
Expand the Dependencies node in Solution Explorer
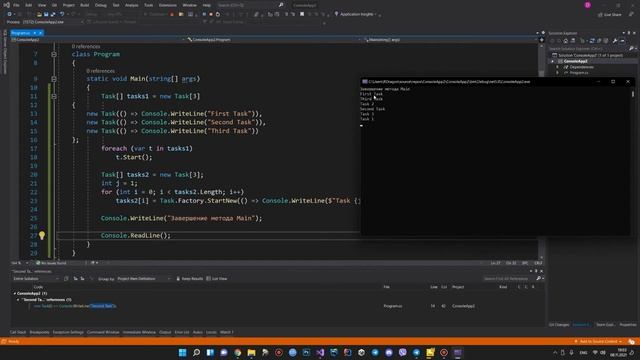(557, 67)
